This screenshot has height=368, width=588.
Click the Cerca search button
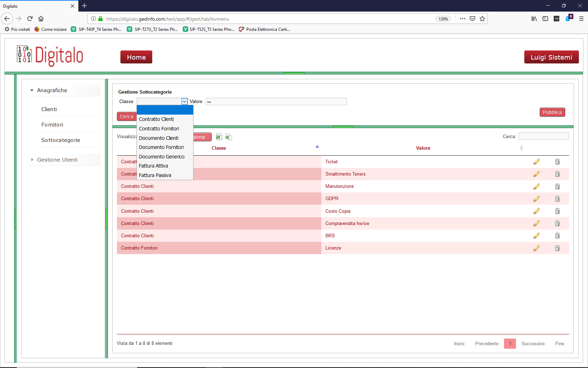point(127,116)
